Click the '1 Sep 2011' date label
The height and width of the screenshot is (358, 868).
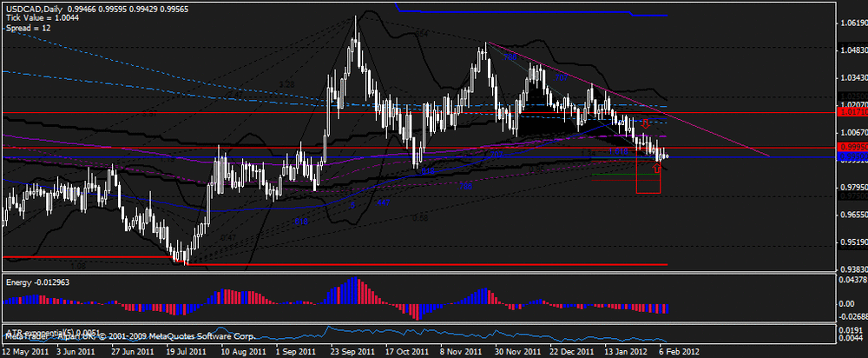pyautogui.click(x=295, y=351)
